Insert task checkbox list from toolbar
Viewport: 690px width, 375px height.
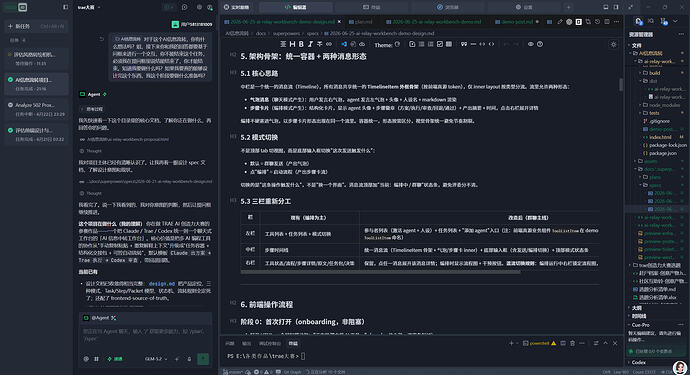pyautogui.click(x=440, y=44)
